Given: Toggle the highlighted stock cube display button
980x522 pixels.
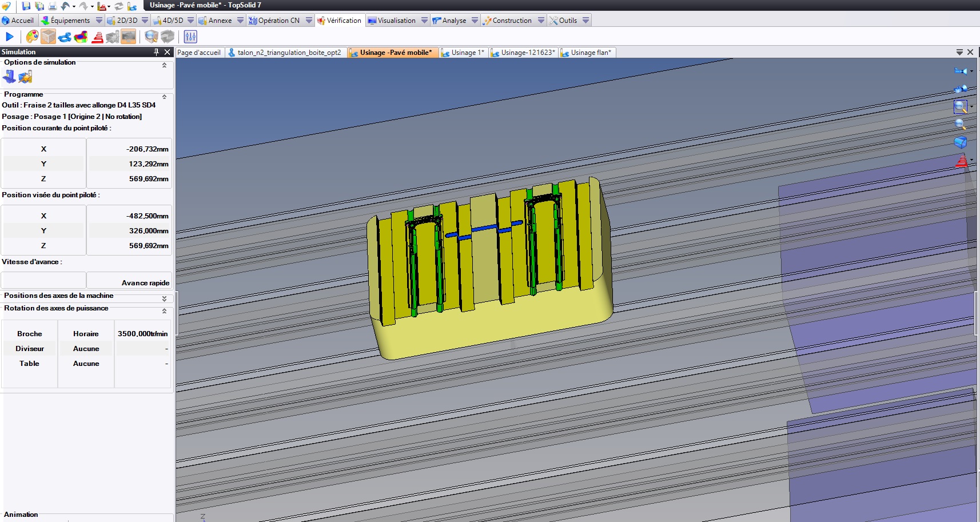Looking at the screenshot, I should coord(49,37).
